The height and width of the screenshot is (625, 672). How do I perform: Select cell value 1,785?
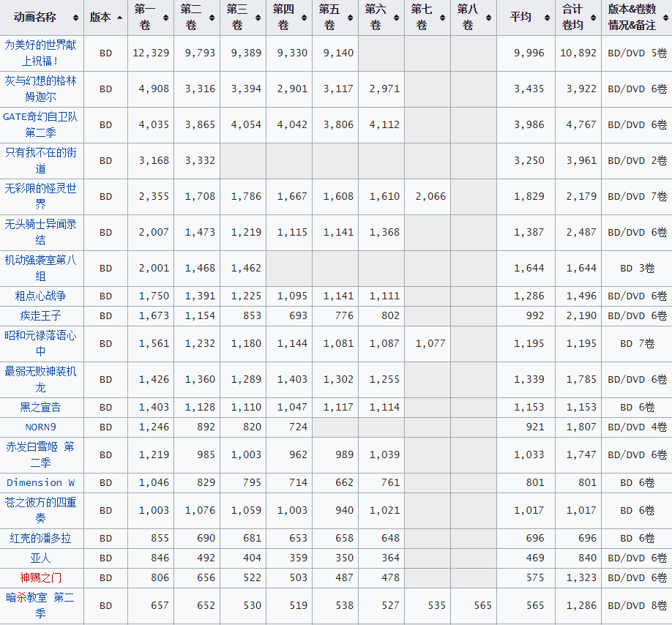581,380
